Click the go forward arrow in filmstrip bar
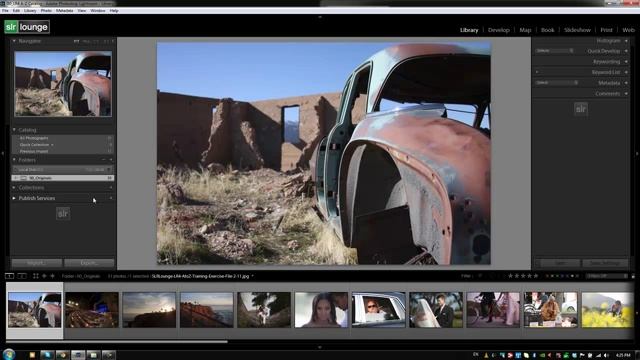This screenshot has height=360, width=640. point(52,276)
